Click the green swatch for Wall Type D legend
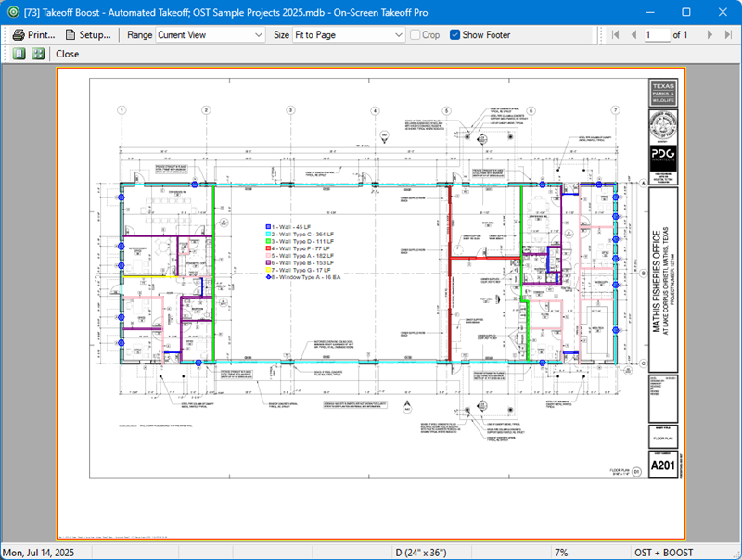This screenshot has width=742, height=560. pyautogui.click(x=268, y=241)
